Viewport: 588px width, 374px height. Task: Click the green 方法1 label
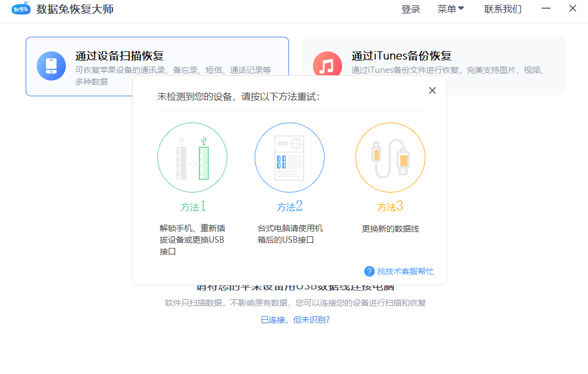pyautogui.click(x=193, y=207)
